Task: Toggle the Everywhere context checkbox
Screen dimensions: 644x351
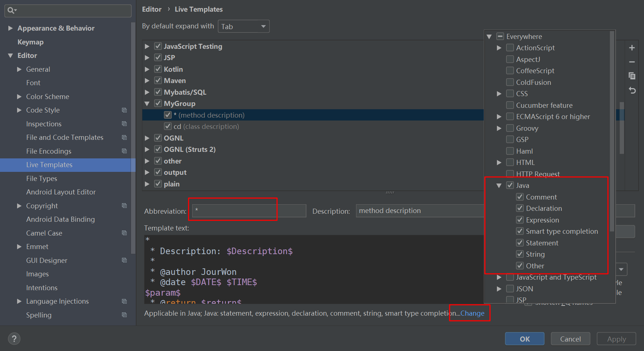Action: (x=500, y=36)
